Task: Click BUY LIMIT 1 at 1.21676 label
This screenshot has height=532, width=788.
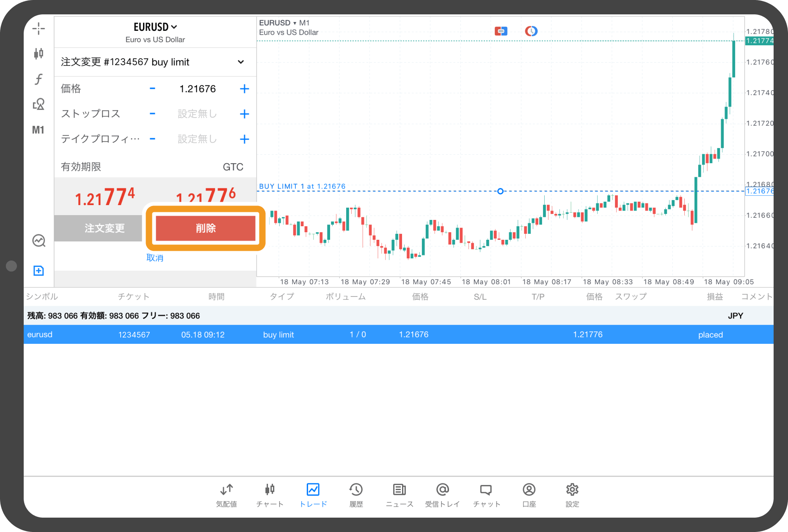Action: 302,186
